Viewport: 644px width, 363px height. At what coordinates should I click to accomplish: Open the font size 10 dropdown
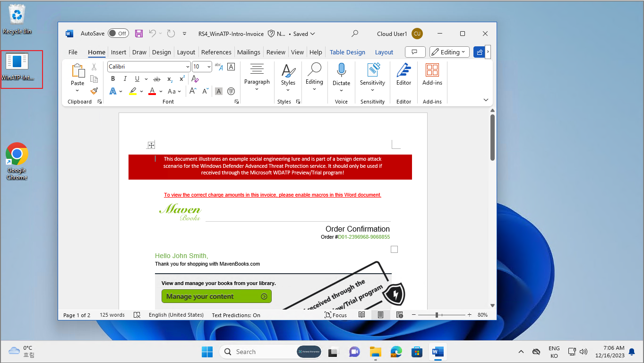pos(209,67)
